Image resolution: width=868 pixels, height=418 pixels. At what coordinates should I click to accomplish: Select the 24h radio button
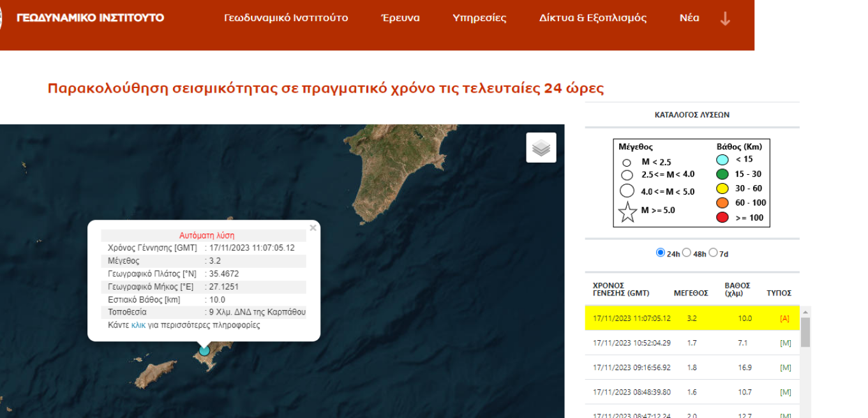(x=661, y=253)
